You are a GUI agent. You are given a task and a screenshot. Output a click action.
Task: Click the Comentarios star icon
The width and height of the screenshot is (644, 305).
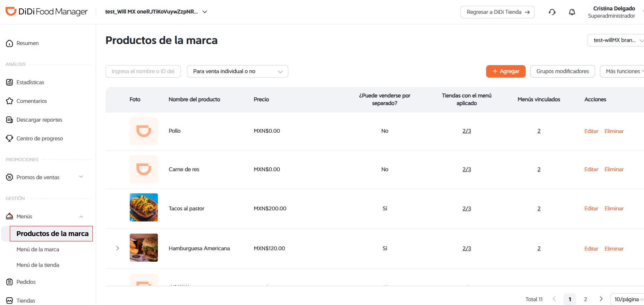(x=9, y=101)
